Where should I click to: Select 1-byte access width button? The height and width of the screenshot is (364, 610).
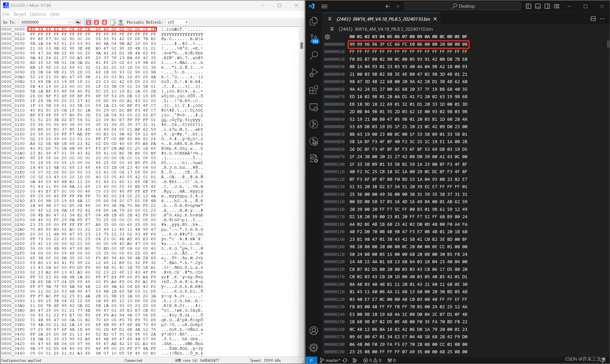[x=89, y=22]
